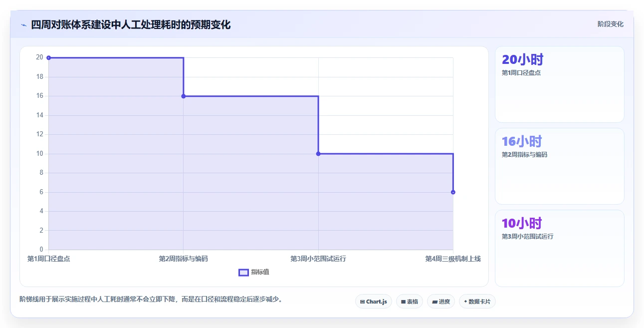Click the data point at value 6
Screen dimensions: 644x328
tap(453, 192)
